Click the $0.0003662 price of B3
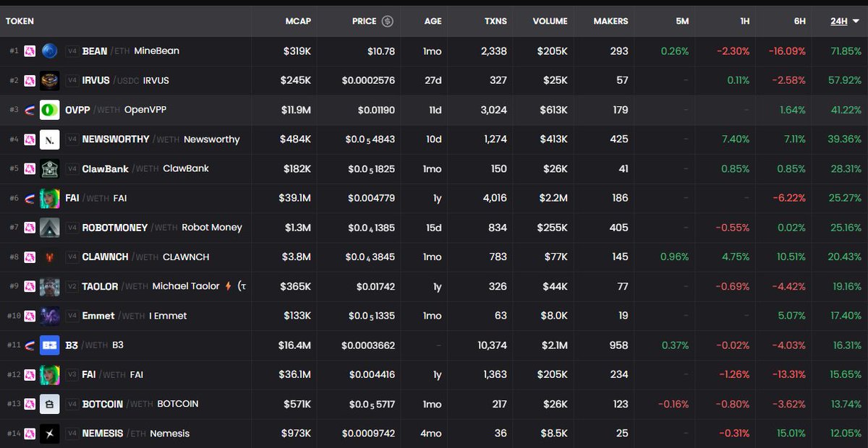Viewport: 868px width, 448px height. 368,345
